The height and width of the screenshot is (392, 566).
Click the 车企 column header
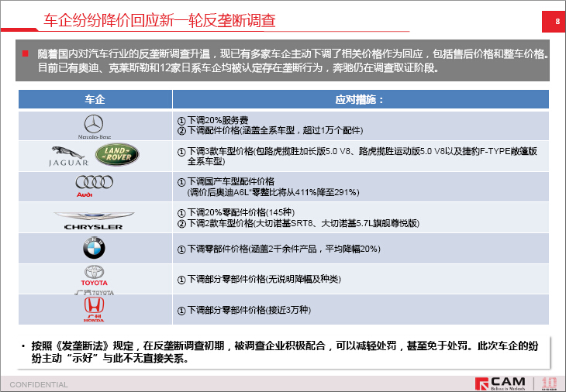pyautogui.click(x=95, y=99)
